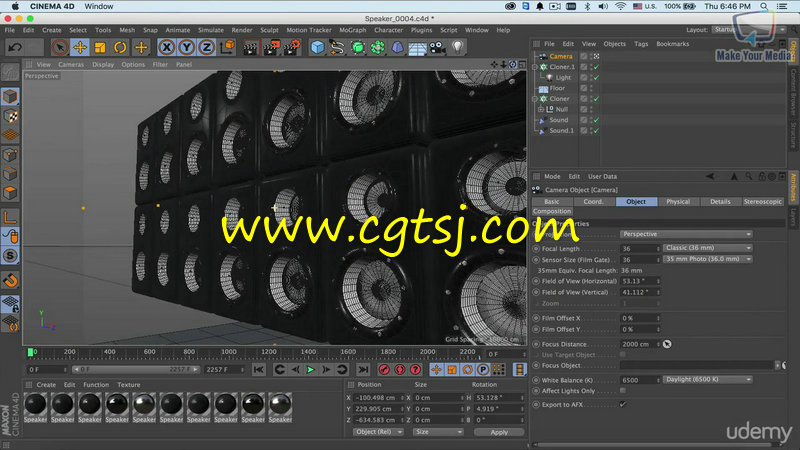Open the Layout dropdown
The image size is (800, 450).
click(749, 30)
